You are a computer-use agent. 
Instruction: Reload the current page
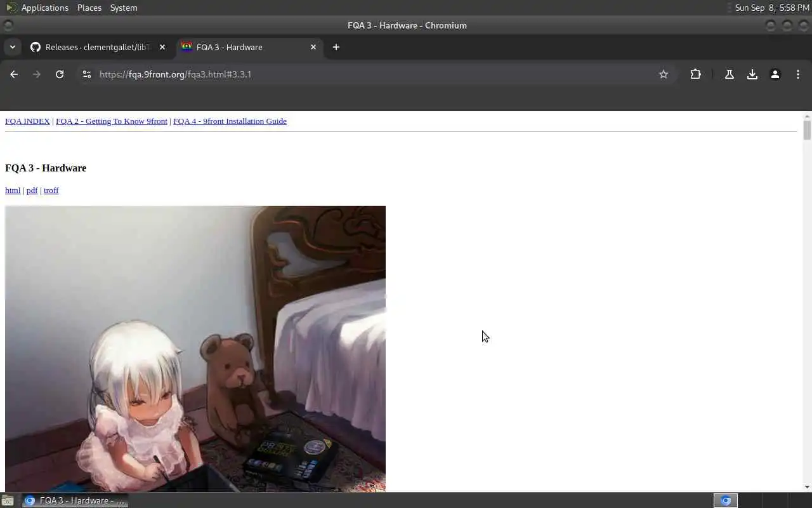point(60,74)
